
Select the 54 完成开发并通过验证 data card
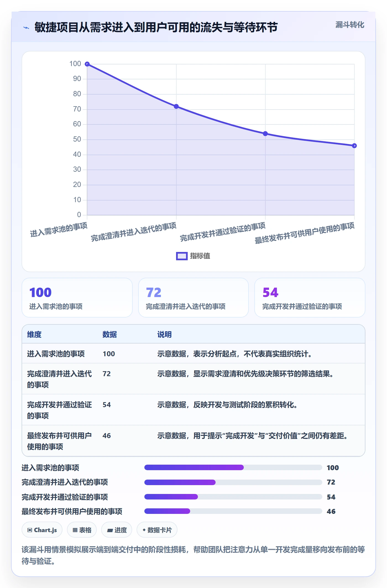[310, 298]
